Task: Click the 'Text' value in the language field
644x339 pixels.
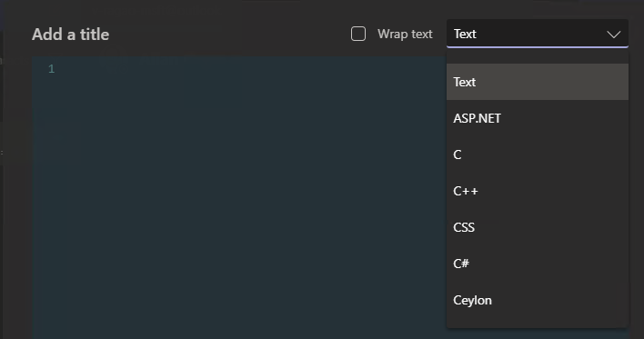Action: point(465,34)
